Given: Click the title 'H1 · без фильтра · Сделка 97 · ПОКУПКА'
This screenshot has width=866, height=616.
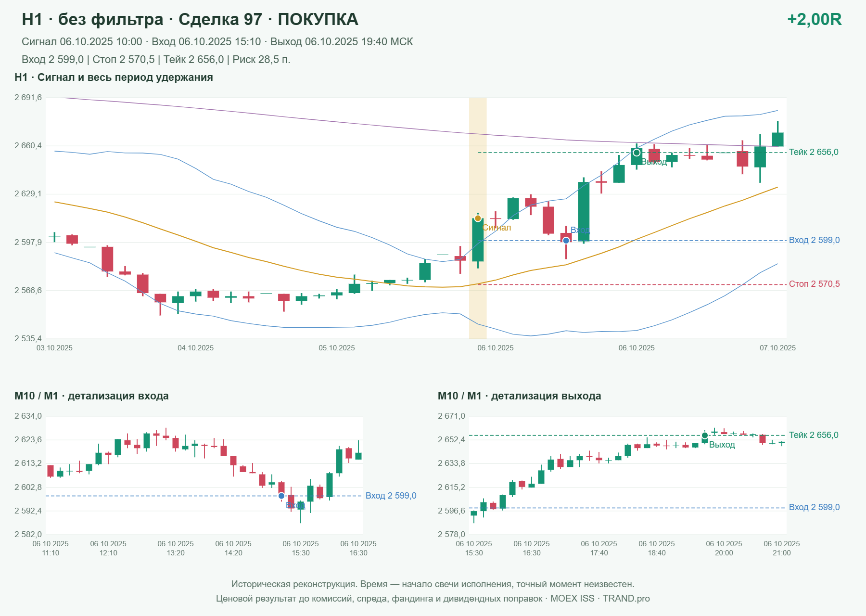Looking at the screenshot, I should [x=190, y=19].
